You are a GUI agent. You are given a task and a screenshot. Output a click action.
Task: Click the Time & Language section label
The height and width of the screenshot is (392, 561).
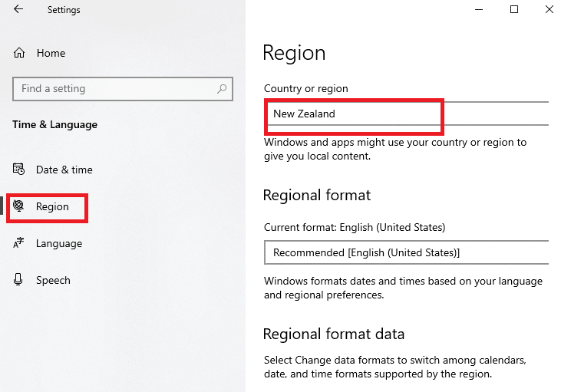coord(54,124)
